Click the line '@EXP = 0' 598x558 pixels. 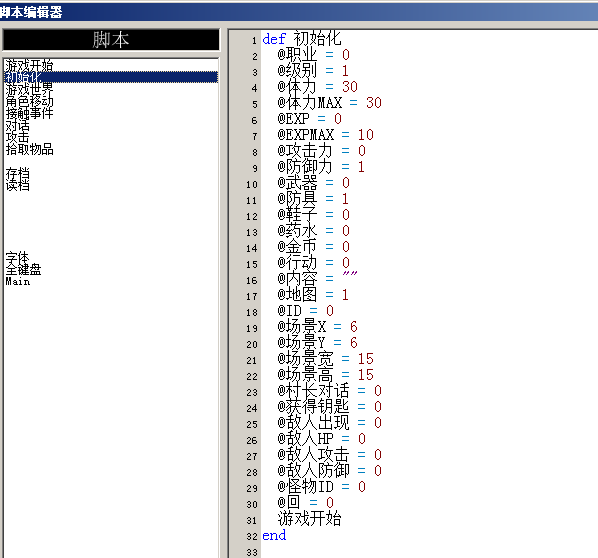309,119
